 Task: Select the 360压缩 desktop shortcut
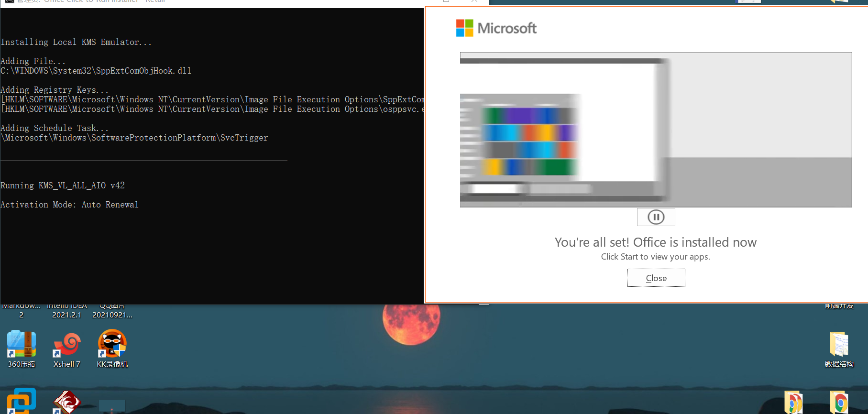point(22,349)
